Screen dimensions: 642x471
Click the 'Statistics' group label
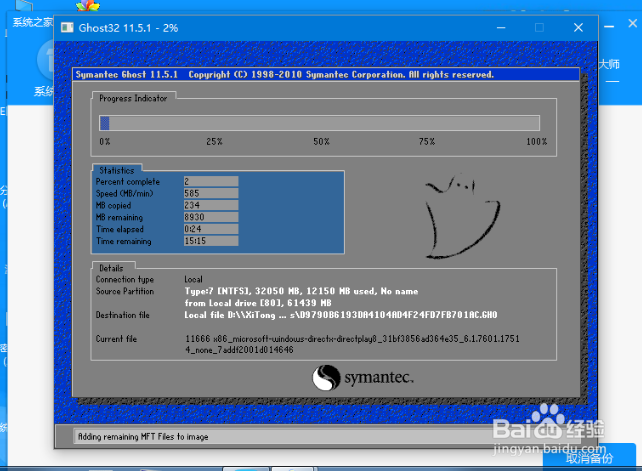pos(117,170)
